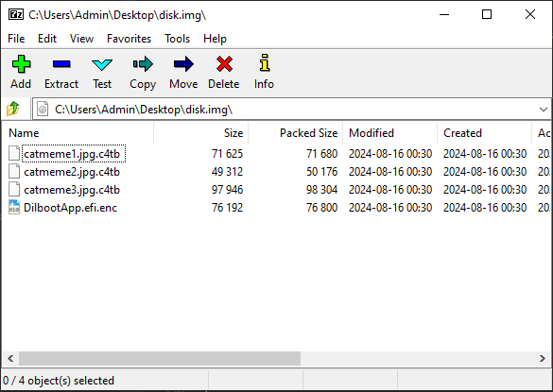This screenshot has height=392, width=553.
Task: Click the Move arrow icon
Action: pyautogui.click(x=183, y=64)
